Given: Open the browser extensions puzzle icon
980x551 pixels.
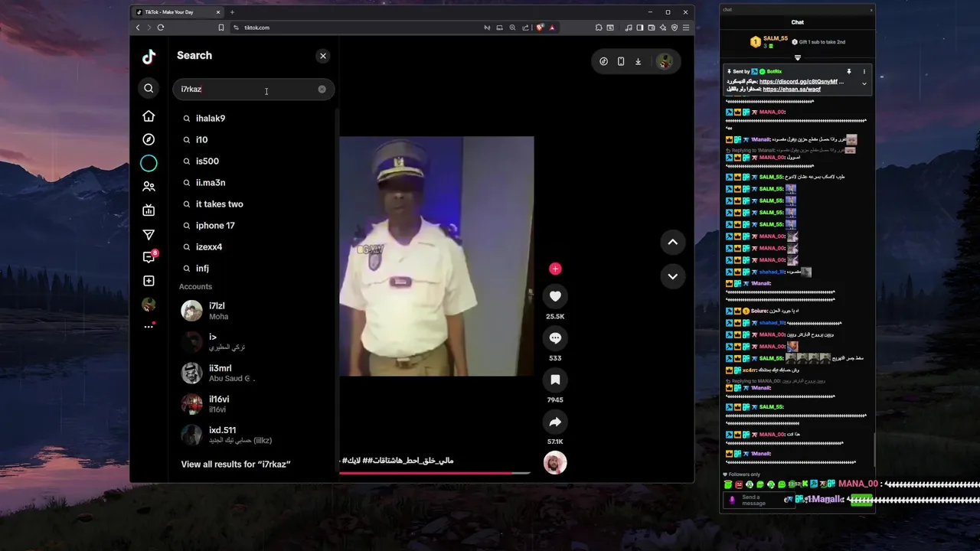Looking at the screenshot, I should (x=599, y=28).
